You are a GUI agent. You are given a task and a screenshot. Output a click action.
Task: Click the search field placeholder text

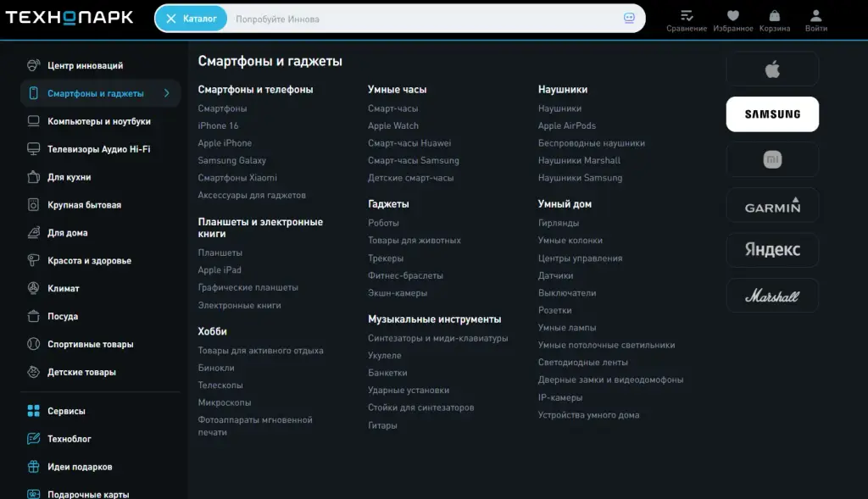(x=277, y=19)
